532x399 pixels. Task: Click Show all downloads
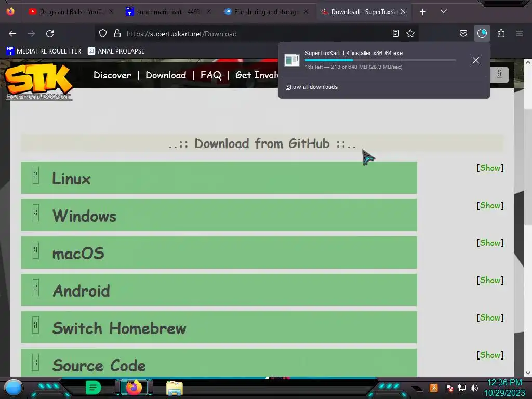pos(312,87)
